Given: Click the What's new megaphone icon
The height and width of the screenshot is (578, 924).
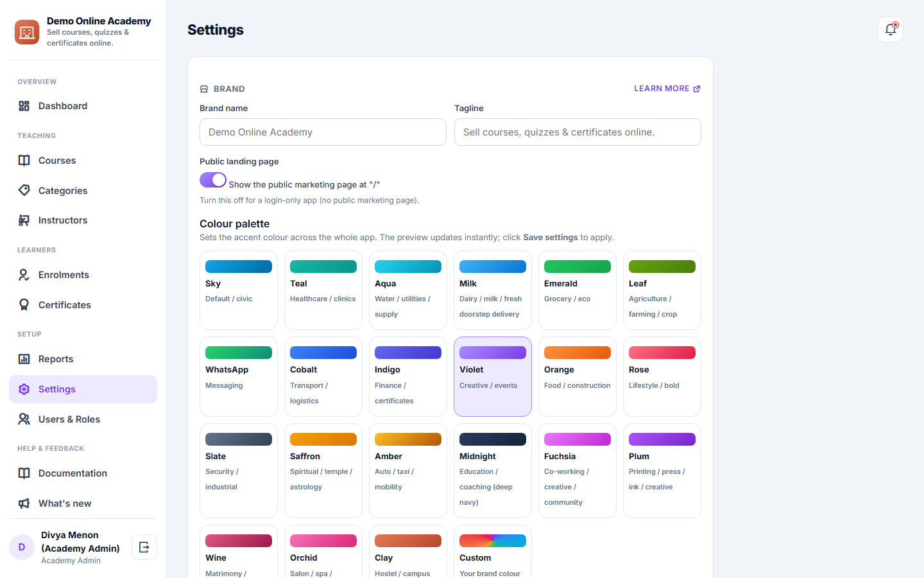Looking at the screenshot, I should pos(24,504).
